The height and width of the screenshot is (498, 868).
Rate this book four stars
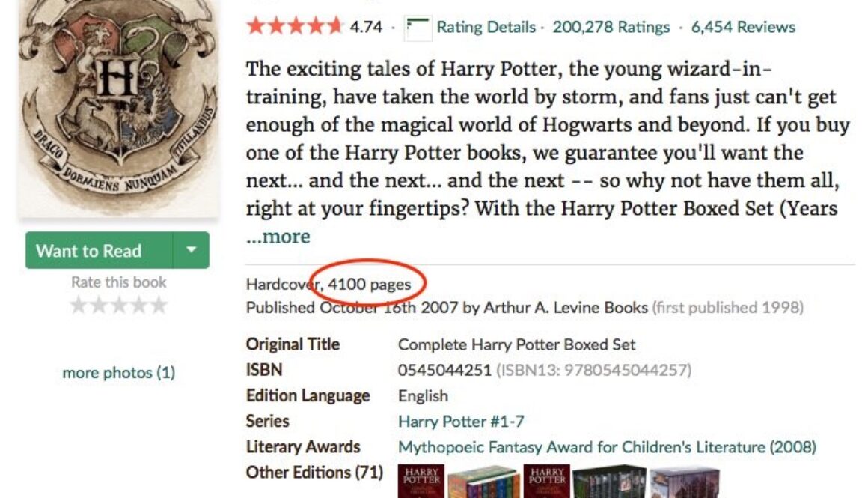[138, 305]
